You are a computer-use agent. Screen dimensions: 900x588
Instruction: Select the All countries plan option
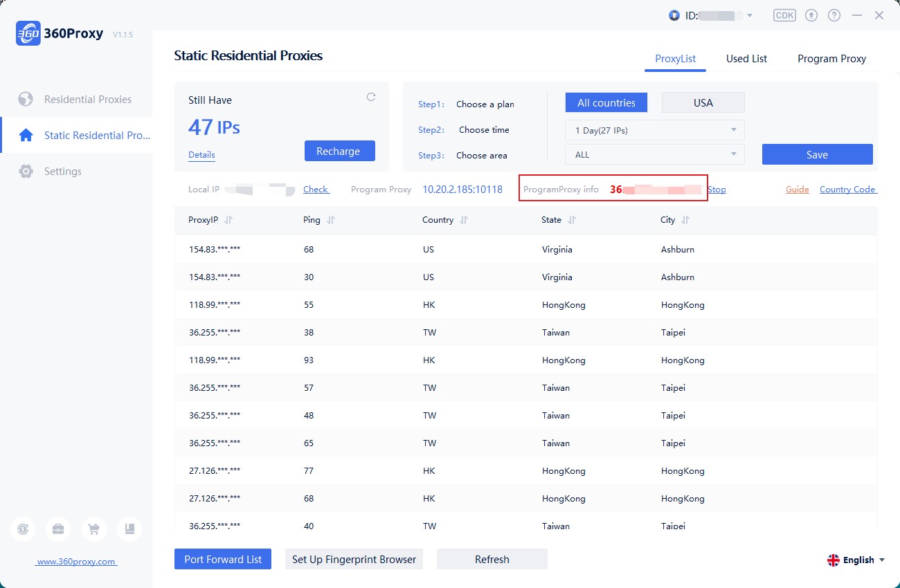606,102
